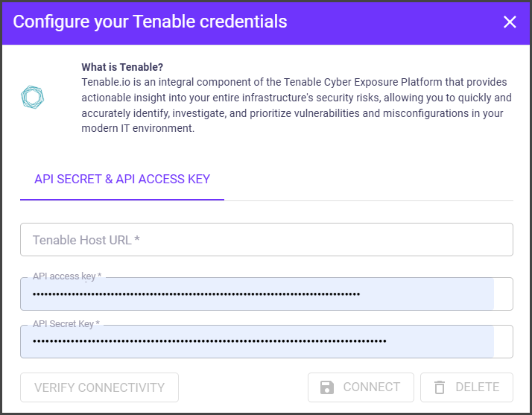Click the Tenable hexagon logo icon
Screen dimensions: 532x415
click(x=32, y=97)
